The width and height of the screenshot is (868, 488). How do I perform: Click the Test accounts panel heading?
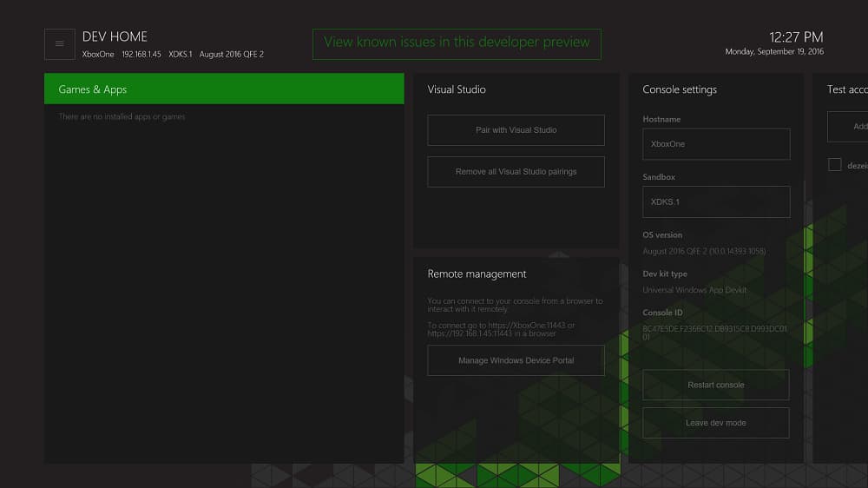pyautogui.click(x=846, y=89)
